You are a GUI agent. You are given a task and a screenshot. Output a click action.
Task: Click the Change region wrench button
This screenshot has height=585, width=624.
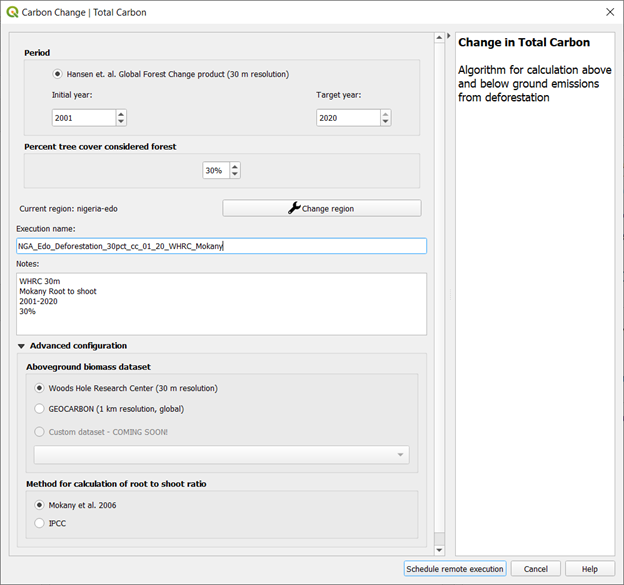(321, 208)
